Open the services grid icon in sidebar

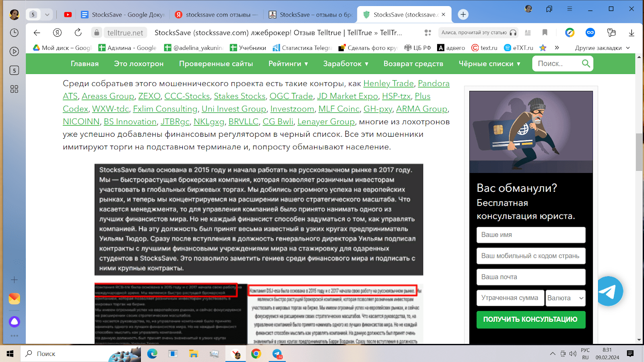click(x=14, y=89)
